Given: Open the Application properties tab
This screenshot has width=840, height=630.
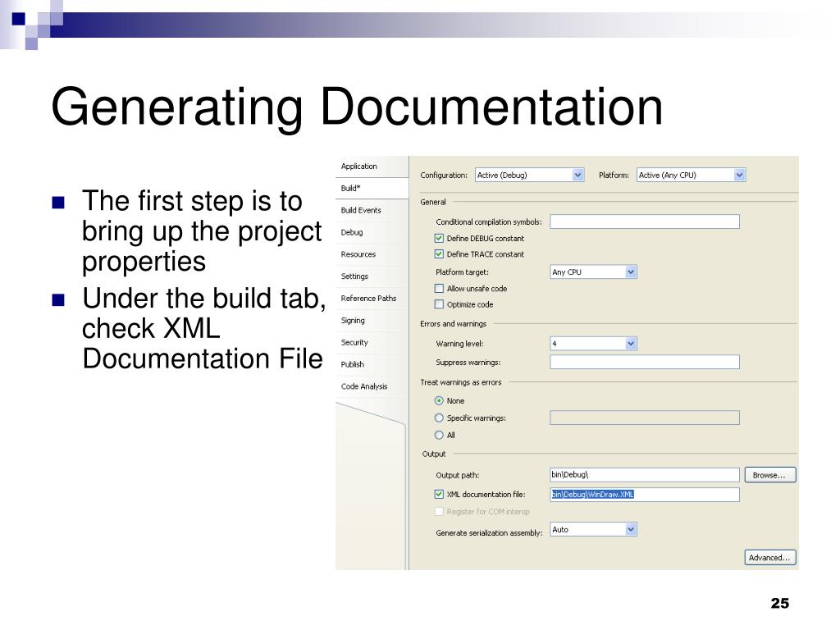Looking at the screenshot, I should 372,167.
